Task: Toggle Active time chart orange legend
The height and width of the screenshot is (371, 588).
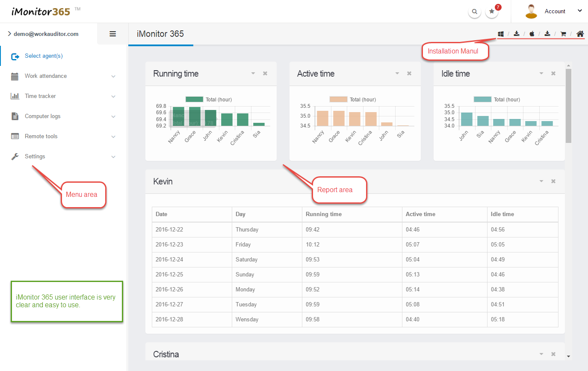Action: (338, 99)
